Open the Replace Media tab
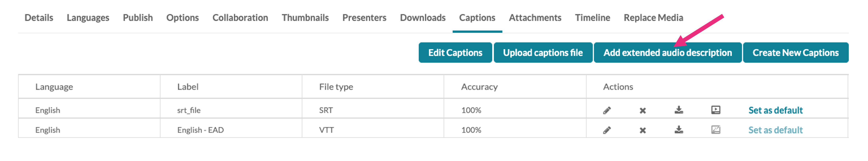Image resolution: width=868 pixels, height=161 pixels. (x=653, y=18)
